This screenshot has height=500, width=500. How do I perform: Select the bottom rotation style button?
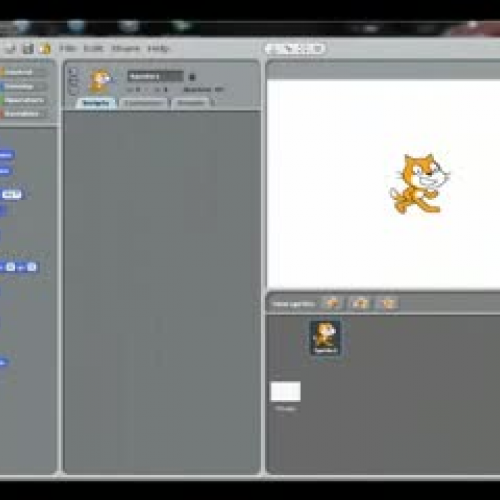(74, 91)
